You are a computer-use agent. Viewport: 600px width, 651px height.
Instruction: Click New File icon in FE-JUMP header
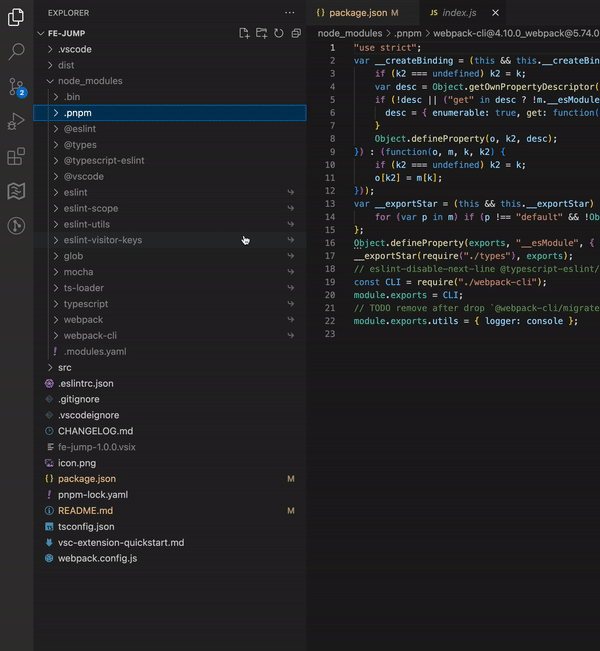(244, 33)
